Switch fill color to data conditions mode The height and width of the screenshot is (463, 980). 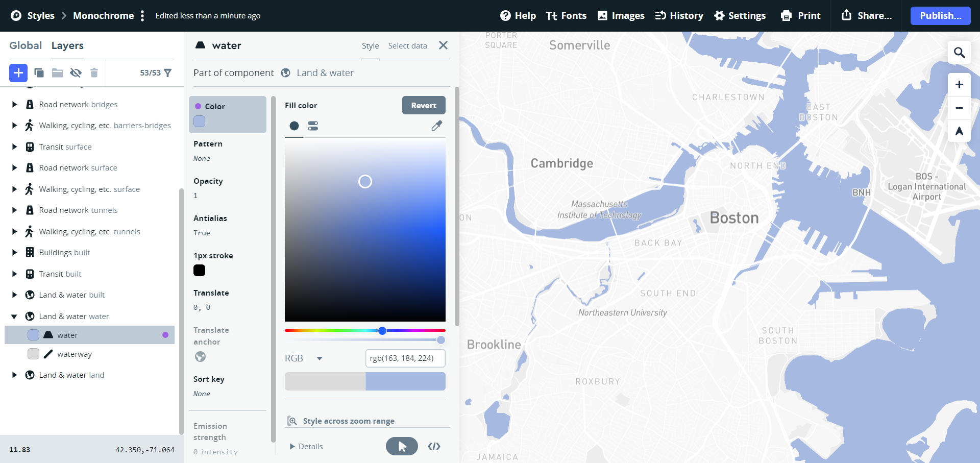point(313,126)
